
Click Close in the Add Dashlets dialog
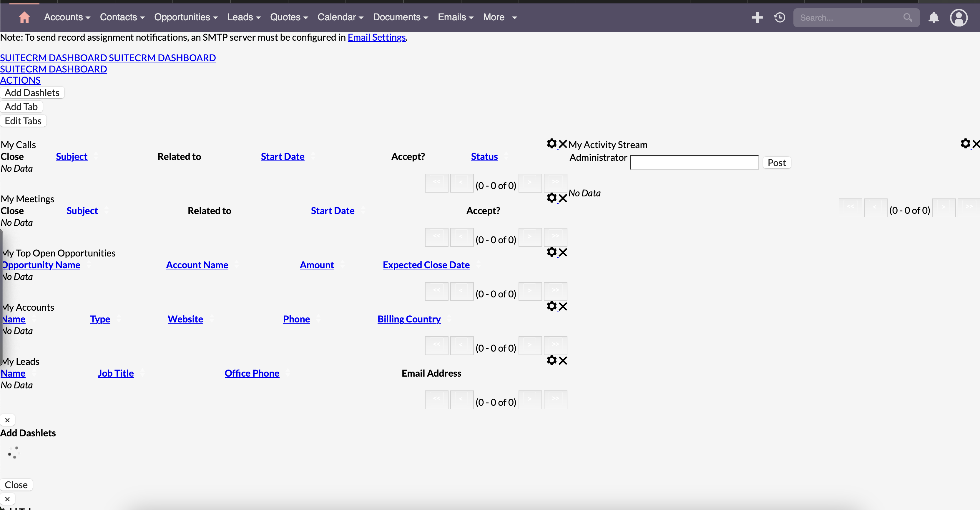pyautogui.click(x=16, y=484)
